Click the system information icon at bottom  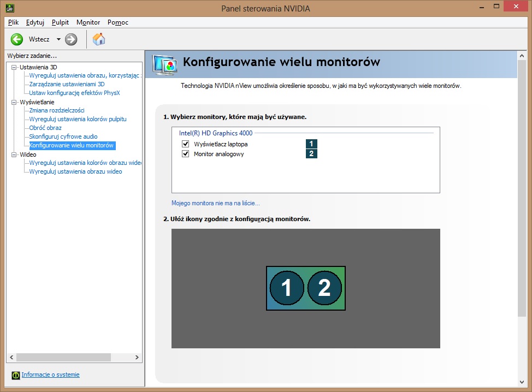click(x=16, y=375)
